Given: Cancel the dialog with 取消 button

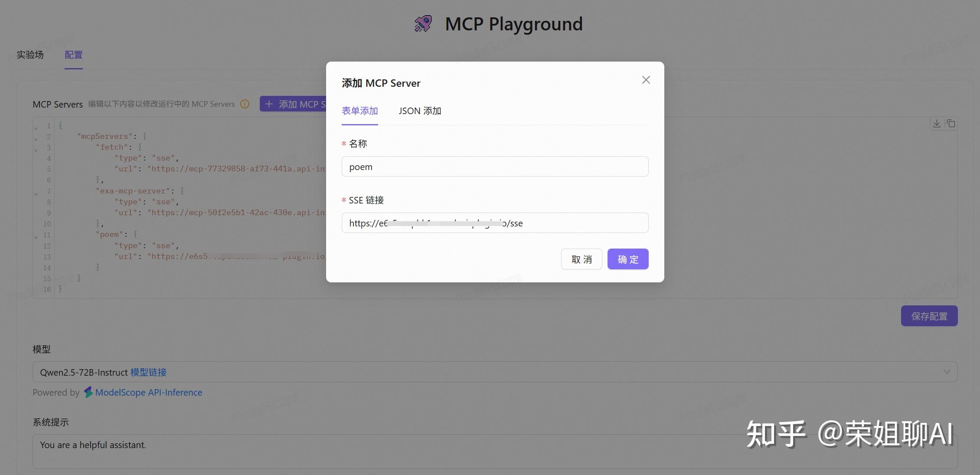Looking at the screenshot, I should (x=581, y=259).
